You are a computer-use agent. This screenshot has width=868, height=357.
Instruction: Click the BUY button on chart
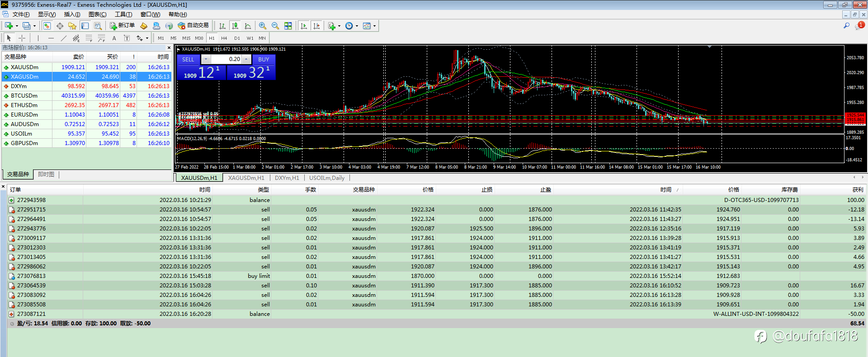264,59
